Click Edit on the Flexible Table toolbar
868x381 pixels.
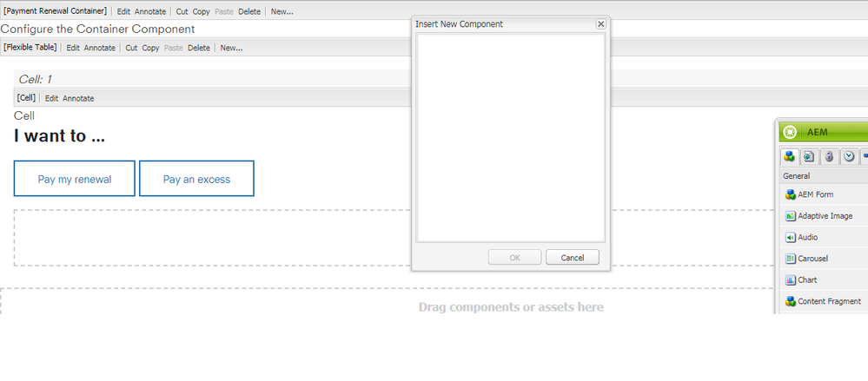point(73,48)
